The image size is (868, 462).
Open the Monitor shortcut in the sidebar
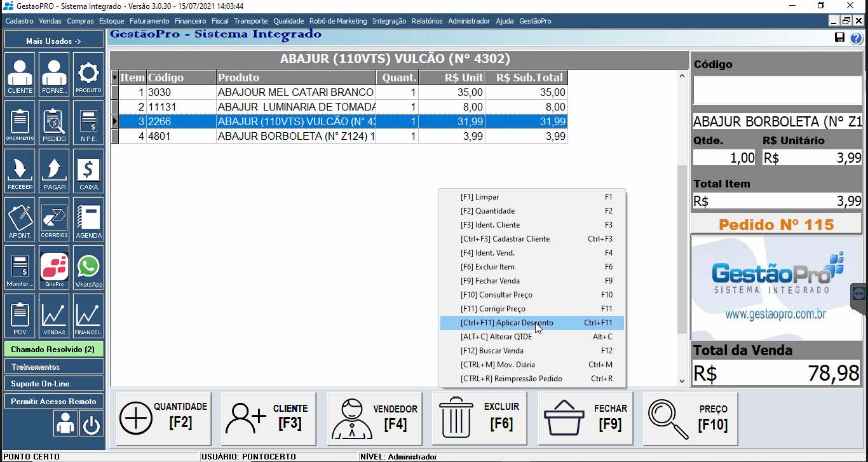pyautogui.click(x=21, y=268)
